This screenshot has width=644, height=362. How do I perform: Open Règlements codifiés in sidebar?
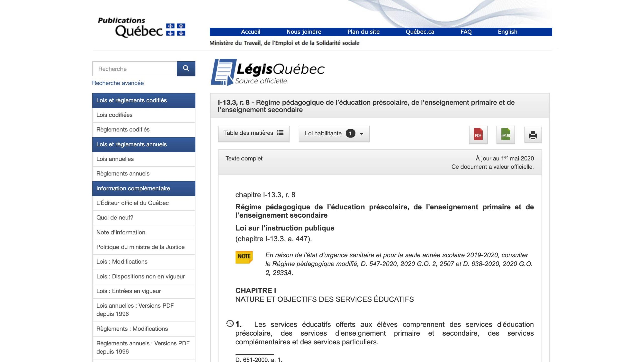(x=144, y=130)
